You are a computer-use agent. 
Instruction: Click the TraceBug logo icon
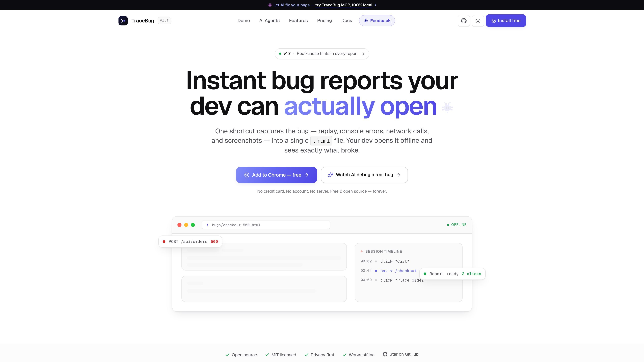coord(123,21)
